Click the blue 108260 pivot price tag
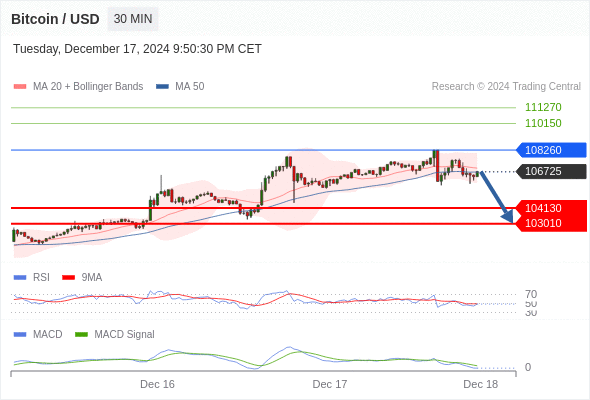The width and height of the screenshot is (590, 400). [551, 150]
